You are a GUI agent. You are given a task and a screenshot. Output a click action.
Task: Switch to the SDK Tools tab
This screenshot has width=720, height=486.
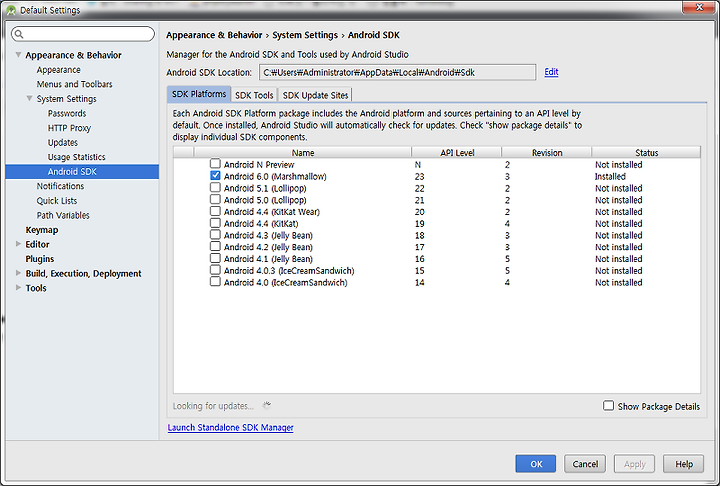point(254,95)
